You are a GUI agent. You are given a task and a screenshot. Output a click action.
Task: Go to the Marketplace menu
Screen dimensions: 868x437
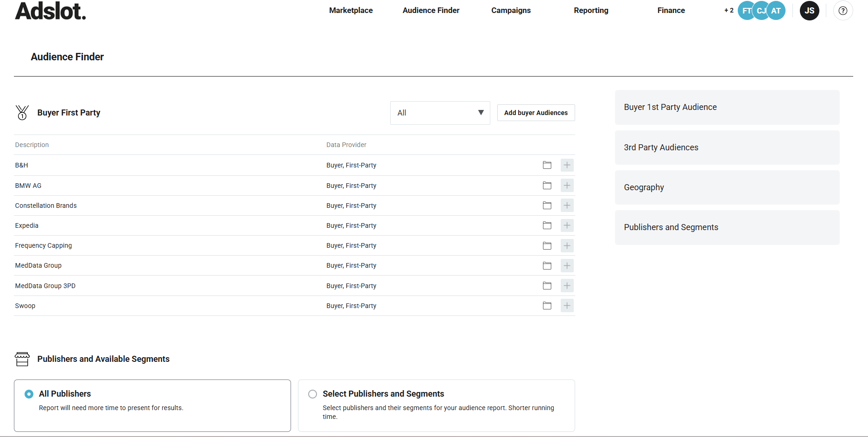[x=351, y=10]
